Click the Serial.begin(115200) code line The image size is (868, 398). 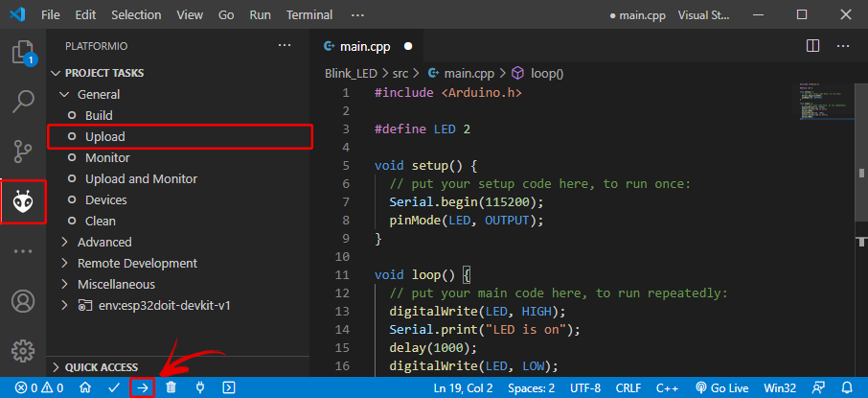pos(467,201)
